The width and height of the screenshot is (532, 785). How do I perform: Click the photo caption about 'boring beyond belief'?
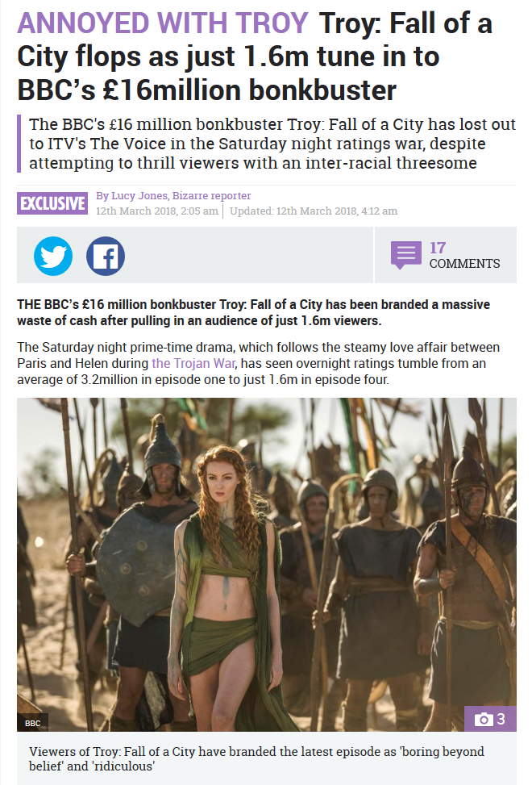pyautogui.click(x=256, y=758)
